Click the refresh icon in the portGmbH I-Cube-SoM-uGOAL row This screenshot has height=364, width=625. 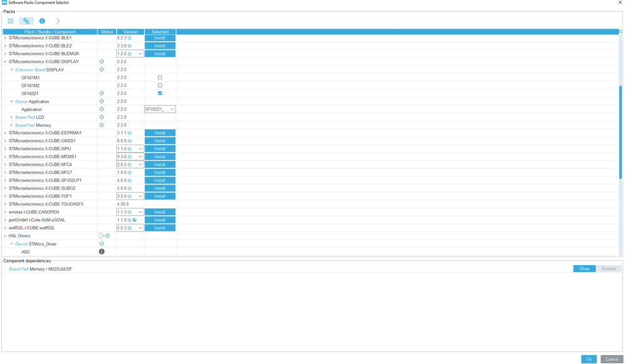coord(135,220)
